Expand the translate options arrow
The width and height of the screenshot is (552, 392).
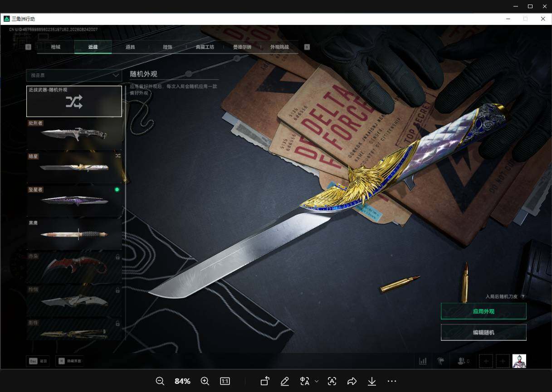click(317, 381)
